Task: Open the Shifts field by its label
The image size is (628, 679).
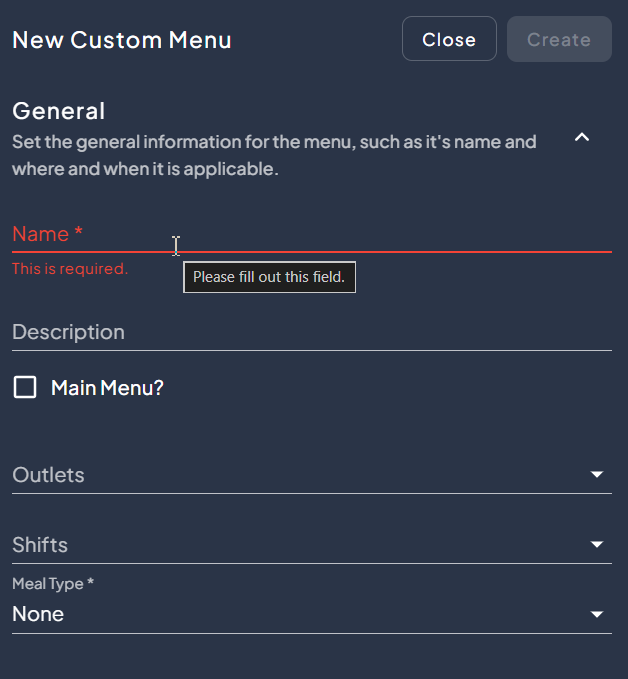Action: (40, 545)
